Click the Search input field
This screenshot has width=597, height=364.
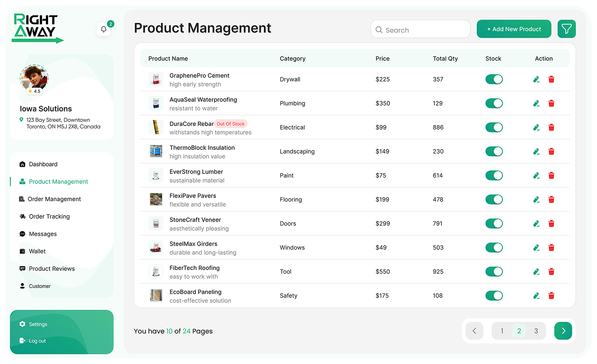click(420, 30)
